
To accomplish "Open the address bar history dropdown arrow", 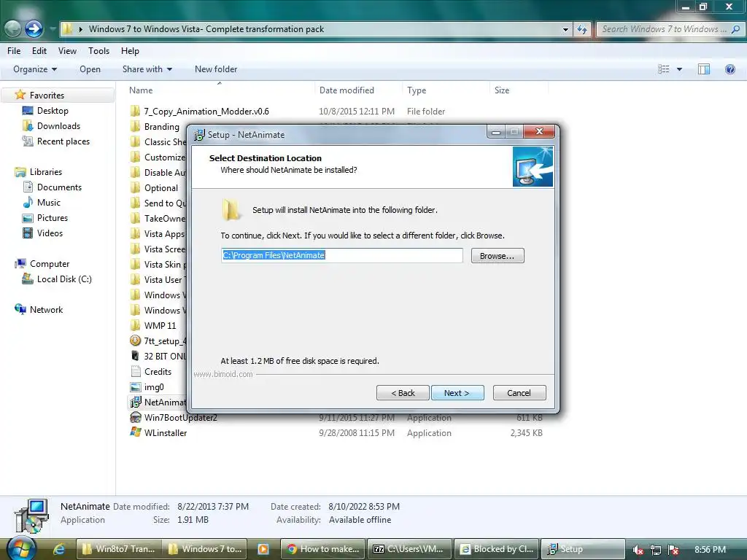I will (565, 29).
